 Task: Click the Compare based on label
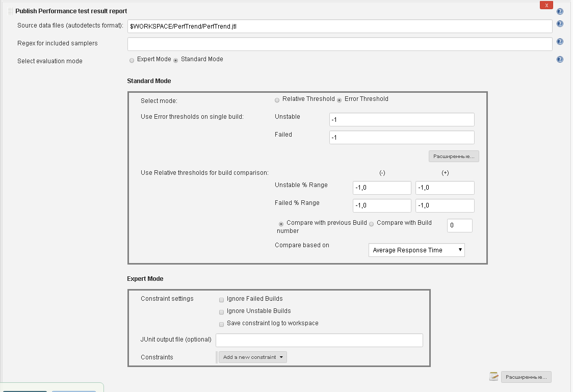click(x=302, y=245)
